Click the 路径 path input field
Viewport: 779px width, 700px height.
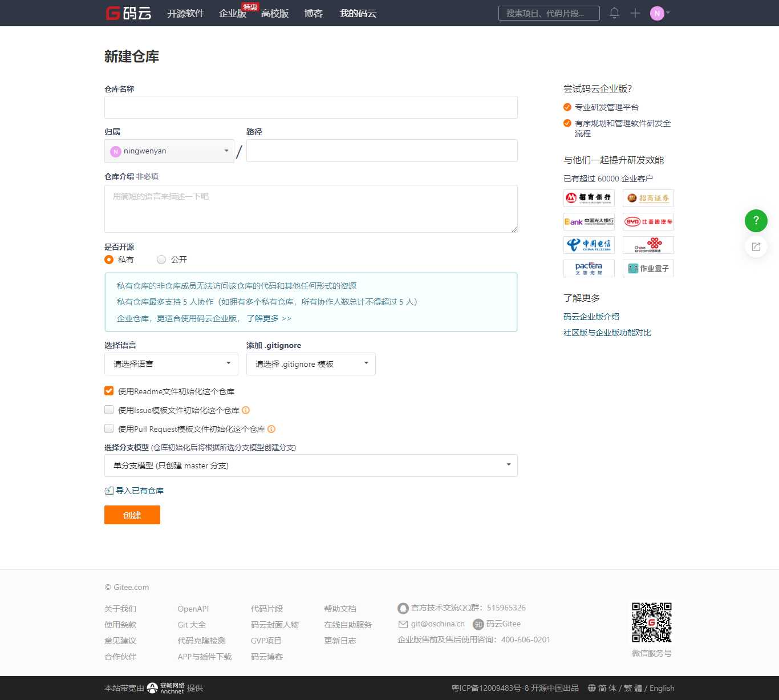point(382,151)
